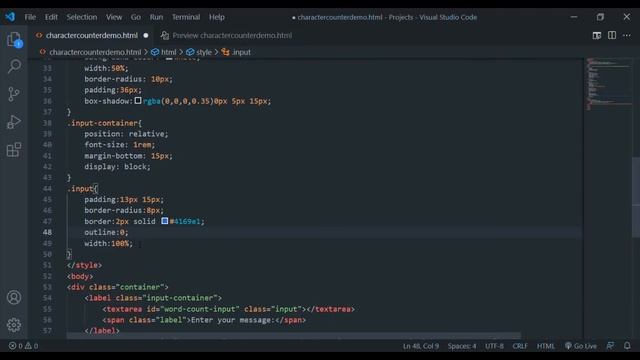640x360 pixels.
Task: Click on '<body>' tag line
Action: pyautogui.click(x=80, y=276)
